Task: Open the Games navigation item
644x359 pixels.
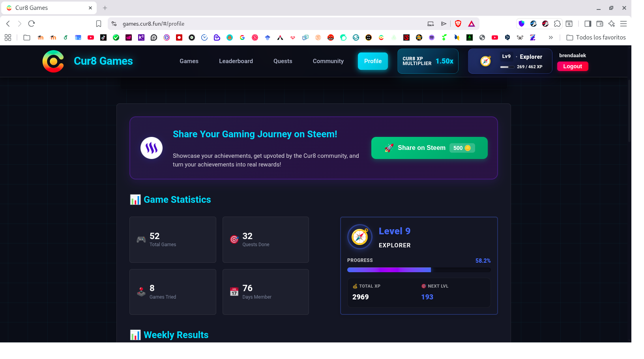Action: 189,61
